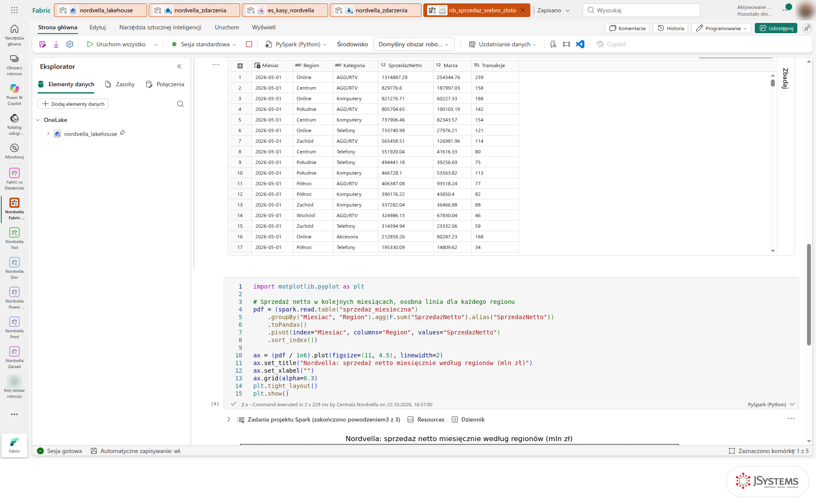Open the cell output more options ellipsis
816x504 pixels.
point(216,65)
